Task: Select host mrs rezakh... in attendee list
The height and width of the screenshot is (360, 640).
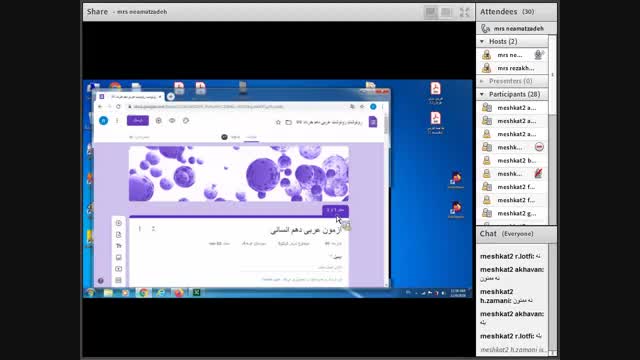Action: [x=512, y=68]
